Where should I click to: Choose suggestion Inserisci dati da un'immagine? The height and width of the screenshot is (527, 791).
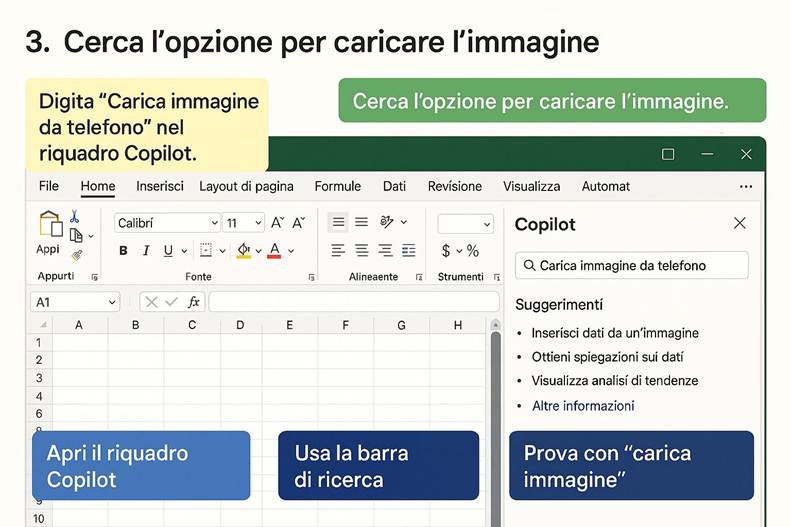(615, 333)
